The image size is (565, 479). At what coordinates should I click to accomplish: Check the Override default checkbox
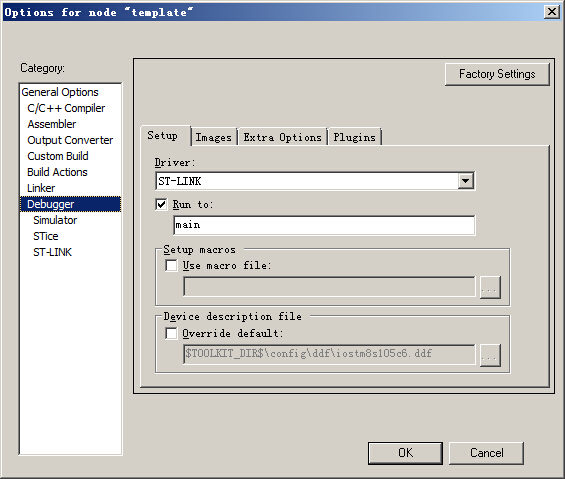pyautogui.click(x=171, y=333)
